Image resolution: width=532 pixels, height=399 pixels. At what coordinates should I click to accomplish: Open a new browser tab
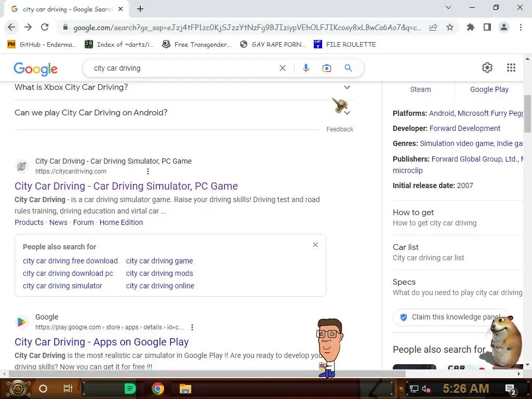pos(140,9)
